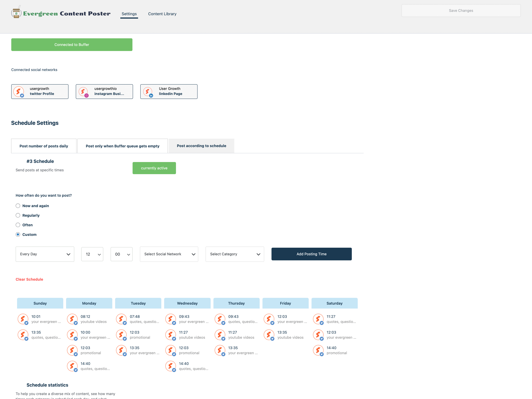This screenshot has width=532, height=399.
Task: Click Monday 08:12 youtube videos avatar
Action: coord(72,319)
